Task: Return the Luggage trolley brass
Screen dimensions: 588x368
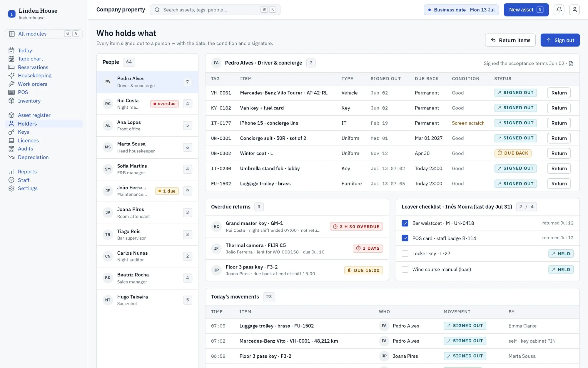Action: tap(559, 184)
